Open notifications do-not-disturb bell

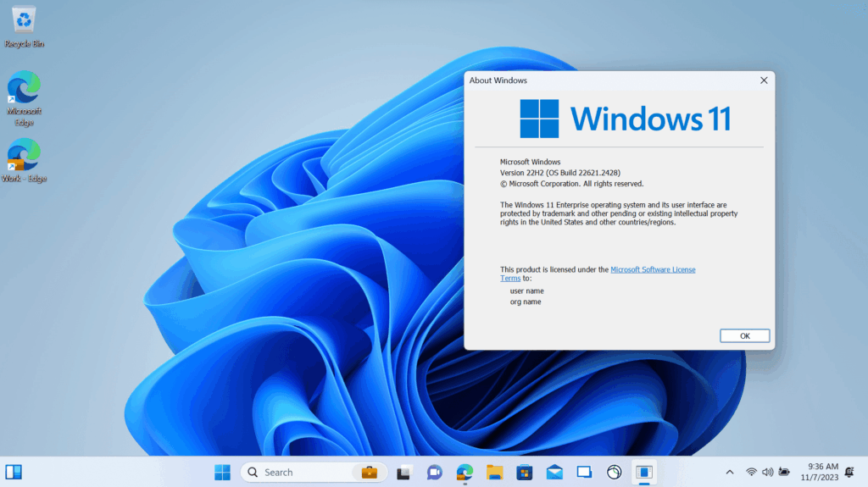[849, 472]
